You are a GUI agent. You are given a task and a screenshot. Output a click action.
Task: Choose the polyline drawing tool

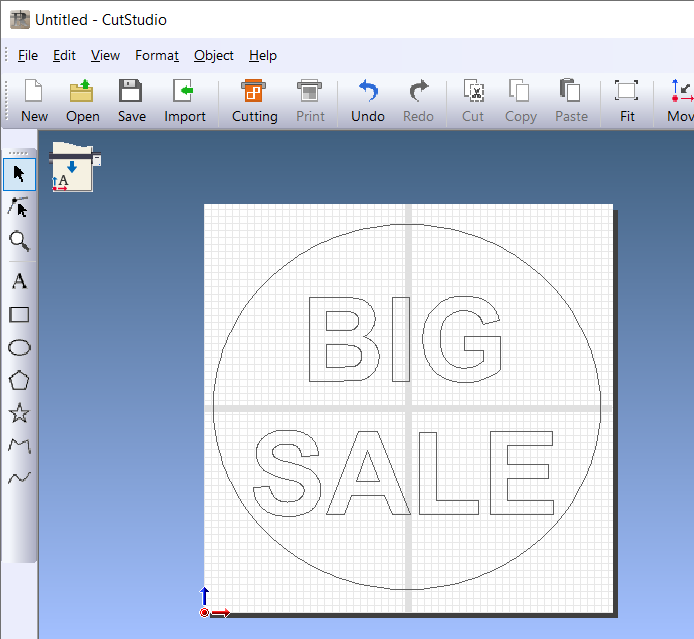click(x=19, y=446)
